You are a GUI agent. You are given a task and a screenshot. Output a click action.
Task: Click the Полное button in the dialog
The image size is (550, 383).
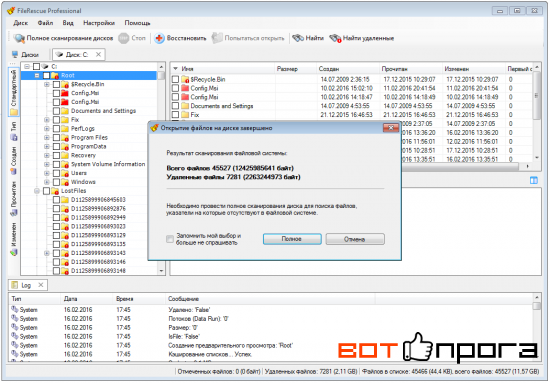[292, 239]
